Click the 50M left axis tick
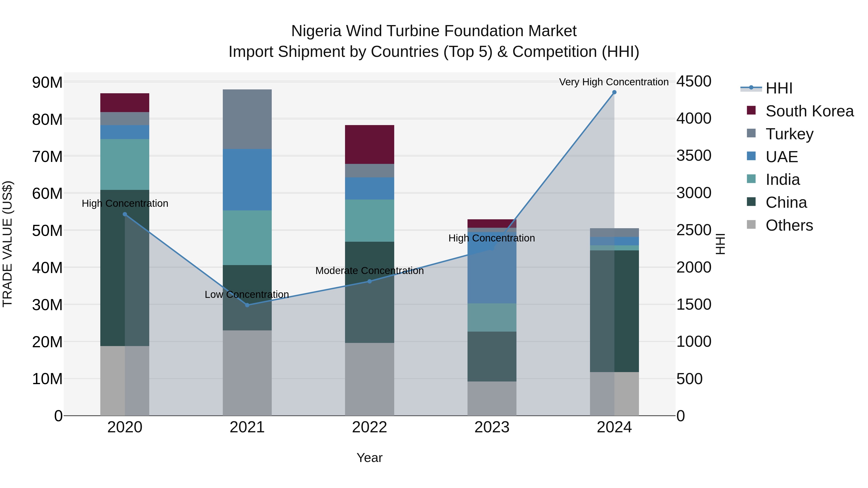 pos(47,231)
